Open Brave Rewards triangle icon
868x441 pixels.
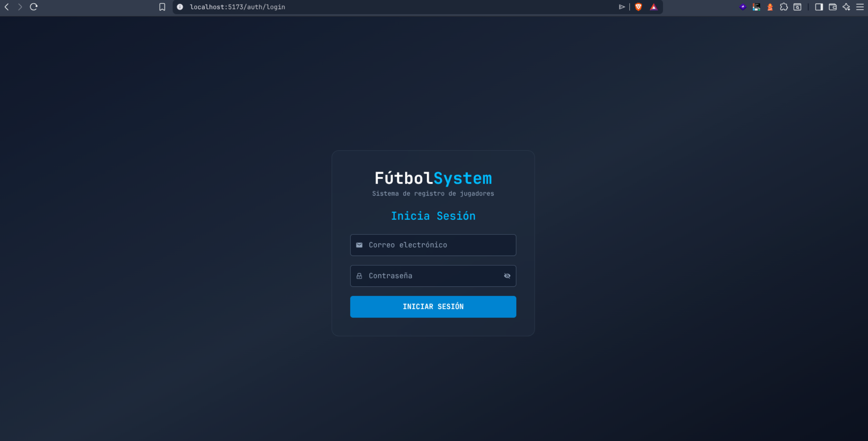[654, 7]
